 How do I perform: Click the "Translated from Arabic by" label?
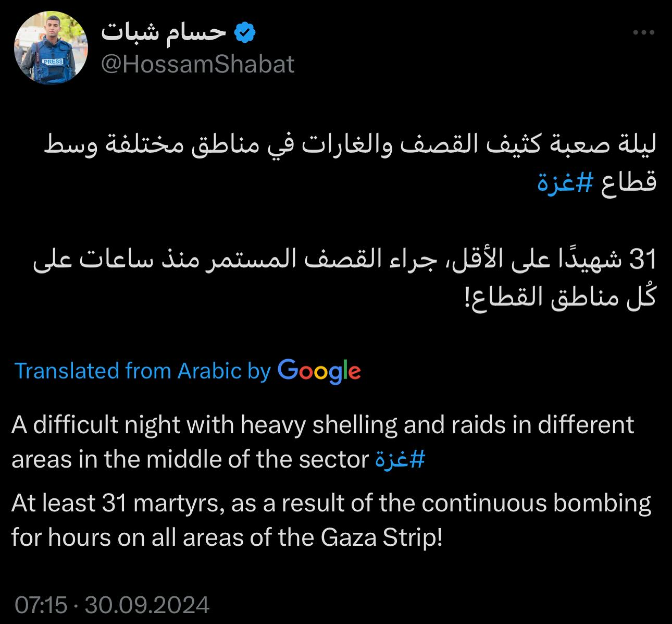coord(143,371)
